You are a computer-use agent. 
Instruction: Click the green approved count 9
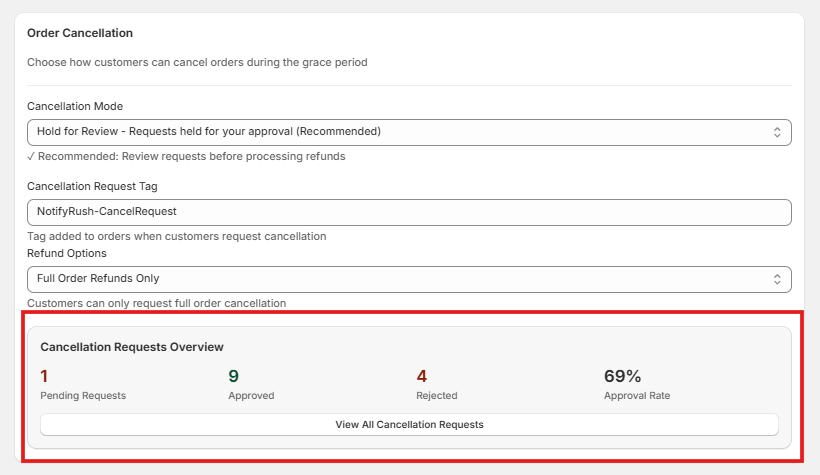(233, 376)
